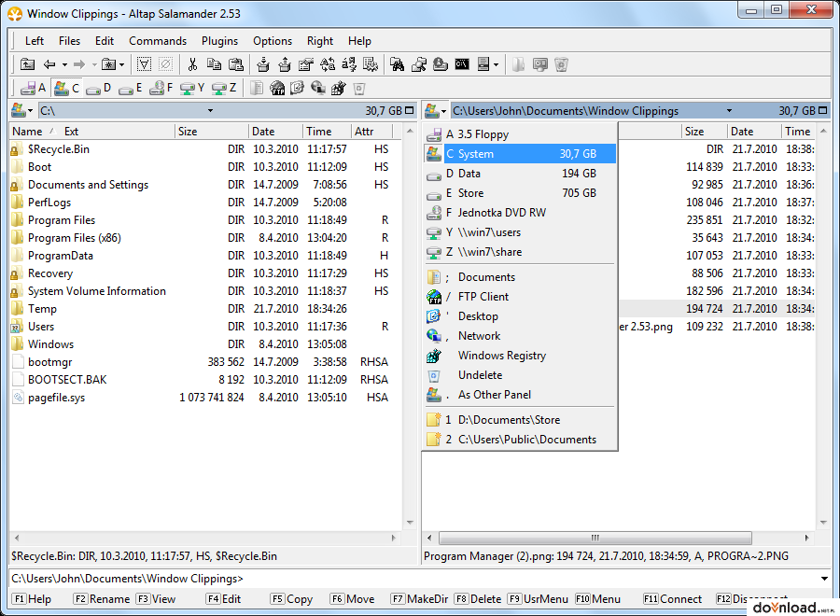Select the Program Files (x86) folder row
The height and width of the screenshot is (616, 840).
pyautogui.click(x=205, y=238)
